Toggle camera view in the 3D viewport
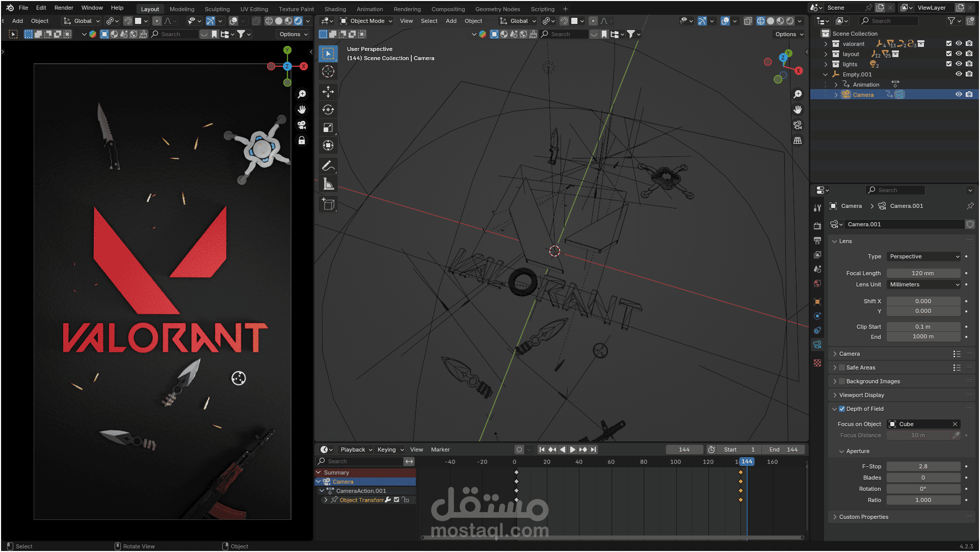 (798, 125)
